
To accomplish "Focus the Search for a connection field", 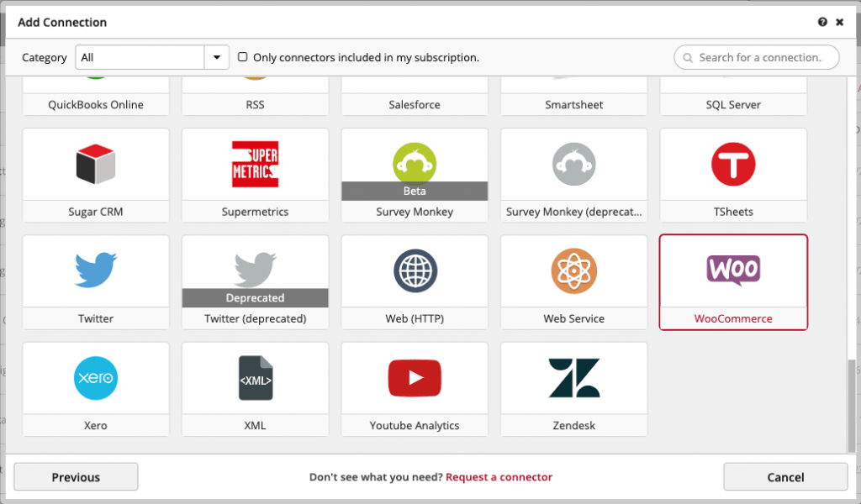I will click(757, 57).
